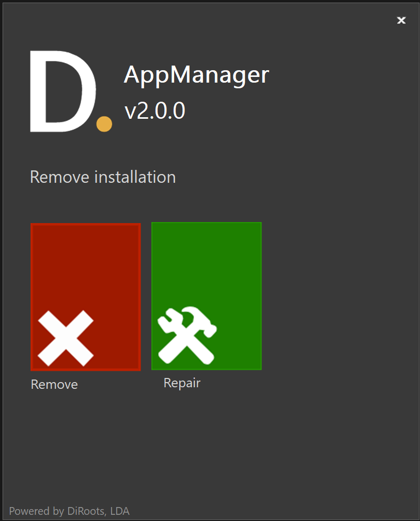This screenshot has width=420, height=521.
Task: Click the 'Remove installation' heading
Action: click(x=103, y=177)
